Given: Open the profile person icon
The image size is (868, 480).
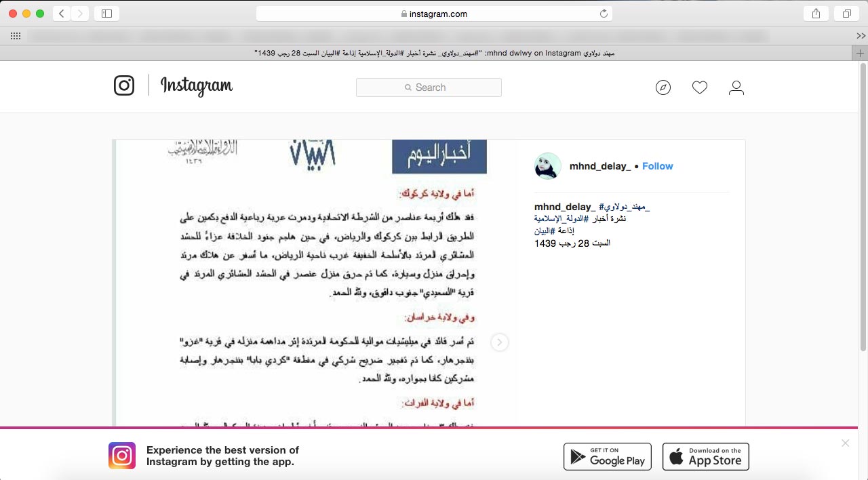Looking at the screenshot, I should 736,87.
